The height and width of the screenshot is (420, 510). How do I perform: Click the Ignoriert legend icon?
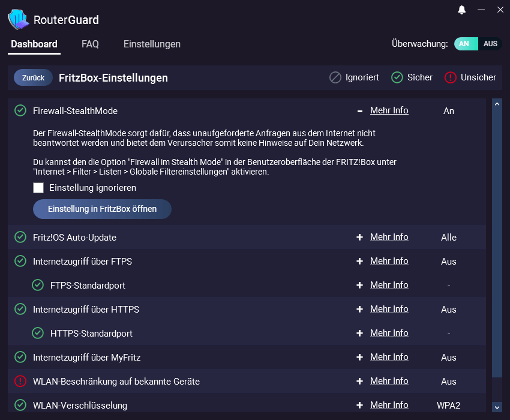click(x=335, y=77)
